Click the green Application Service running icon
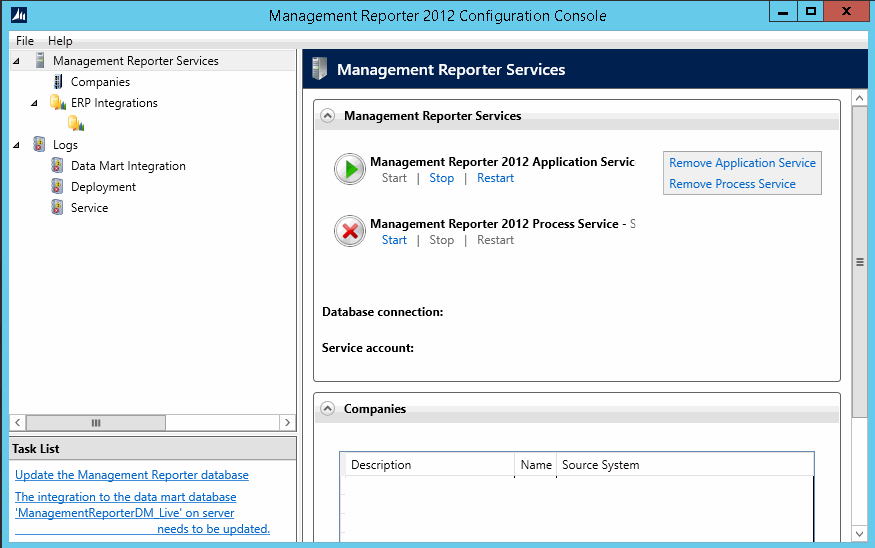This screenshot has height=548, width=875. (350, 170)
